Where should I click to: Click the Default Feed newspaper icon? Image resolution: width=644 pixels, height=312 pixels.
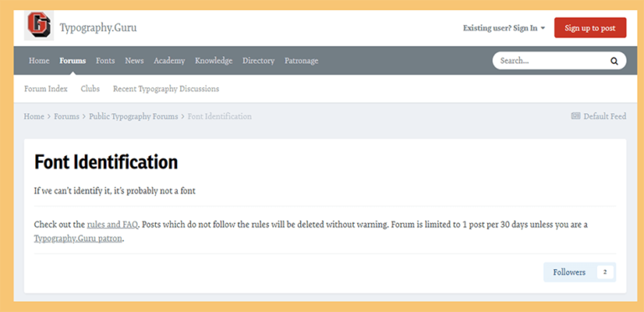tap(576, 117)
